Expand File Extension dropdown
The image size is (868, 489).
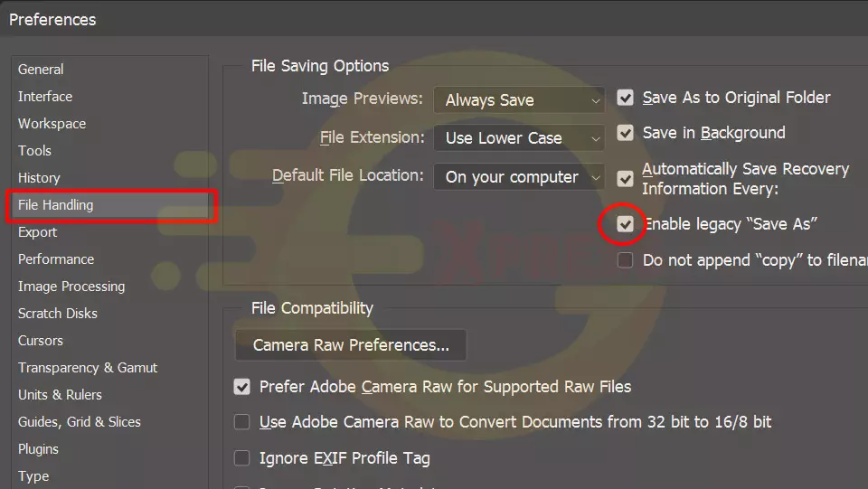click(x=519, y=137)
